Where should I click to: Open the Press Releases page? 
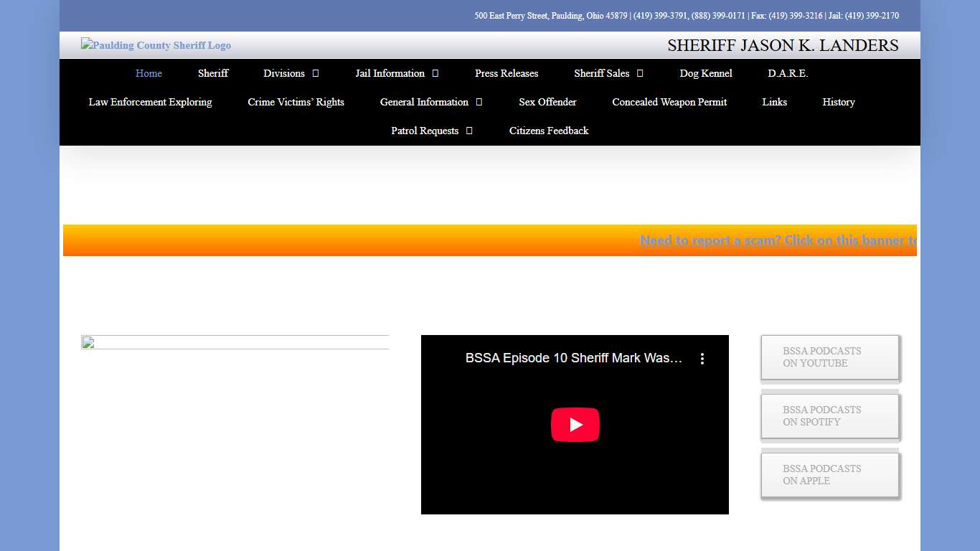click(x=507, y=73)
